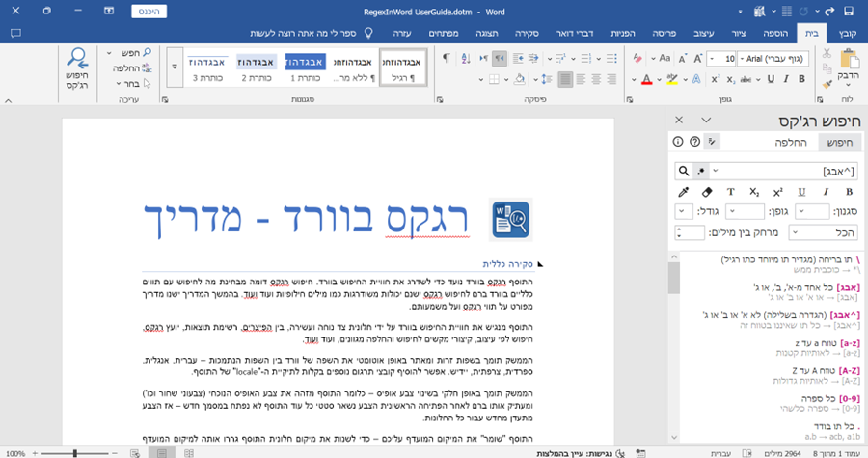Expand the styles gallery More arrow
868x458 pixels.
(x=175, y=67)
